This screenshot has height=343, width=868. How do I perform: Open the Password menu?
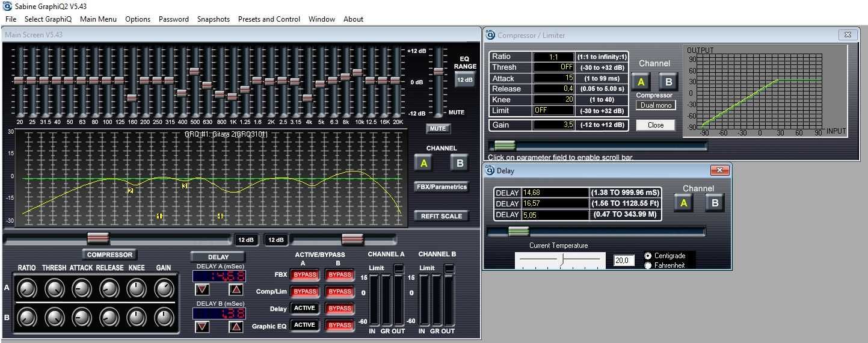[x=174, y=19]
